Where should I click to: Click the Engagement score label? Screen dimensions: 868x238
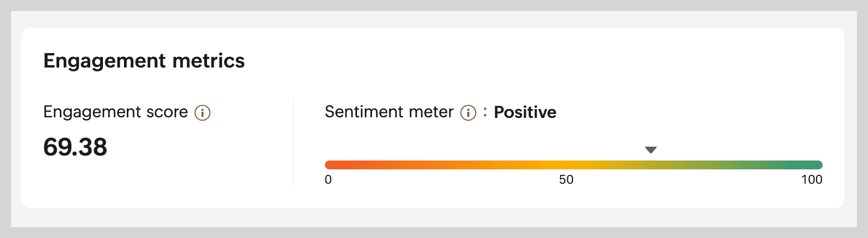116,112
